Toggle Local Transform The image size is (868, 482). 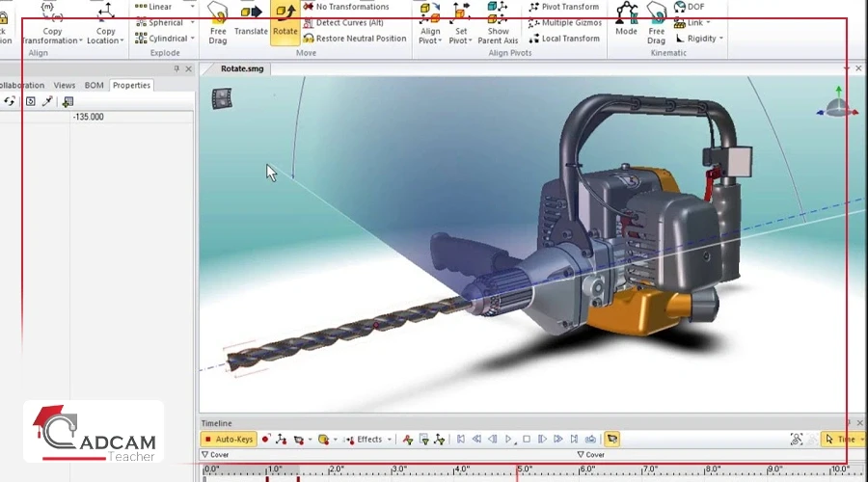click(564, 39)
